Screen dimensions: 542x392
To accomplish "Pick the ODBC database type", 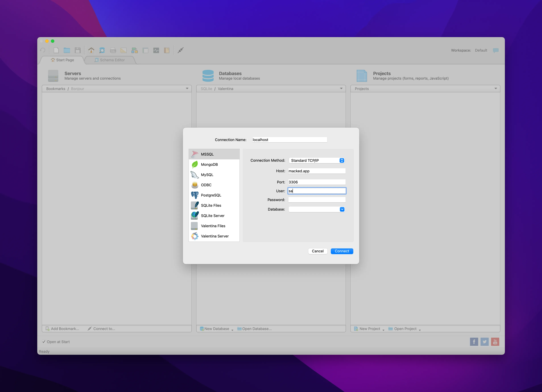I will [x=206, y=185].
